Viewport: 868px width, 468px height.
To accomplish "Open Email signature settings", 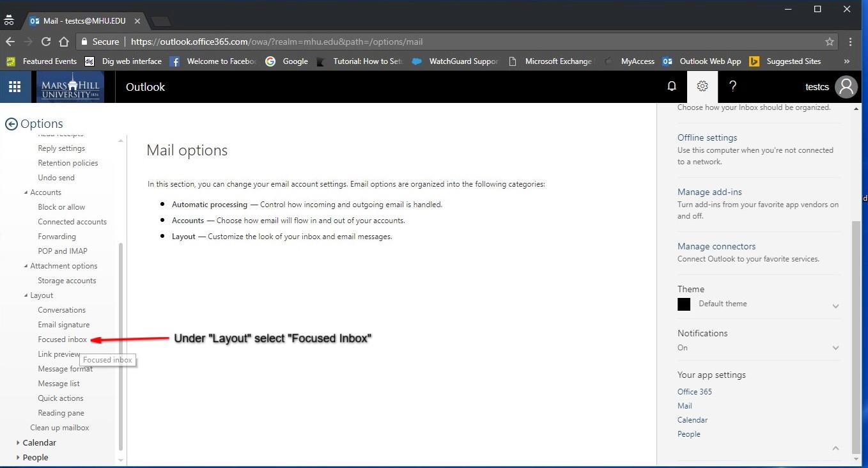I will (x=64, y=325).
